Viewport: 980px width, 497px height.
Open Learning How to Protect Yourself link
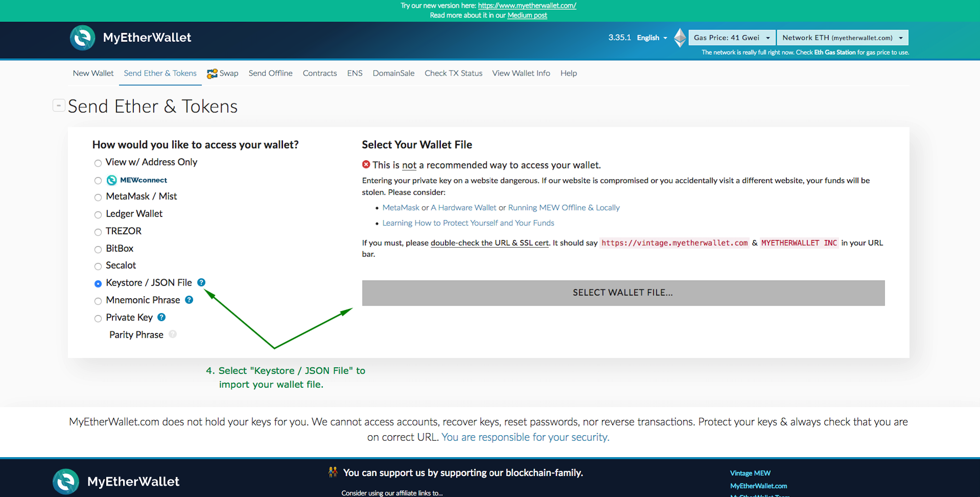[468, 223]
